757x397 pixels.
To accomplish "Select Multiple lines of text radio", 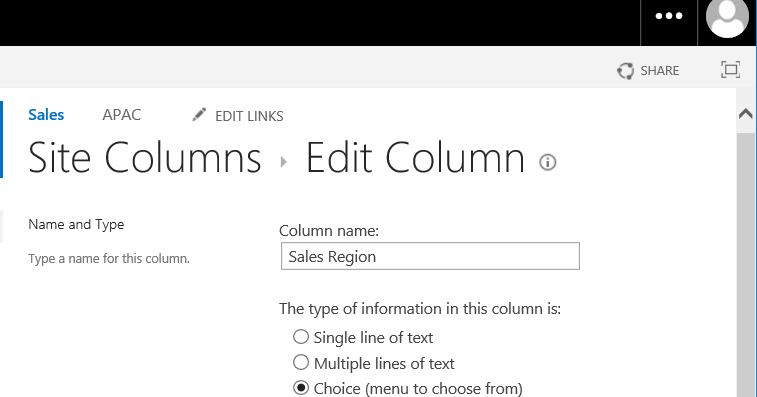I will click(301, 362).
